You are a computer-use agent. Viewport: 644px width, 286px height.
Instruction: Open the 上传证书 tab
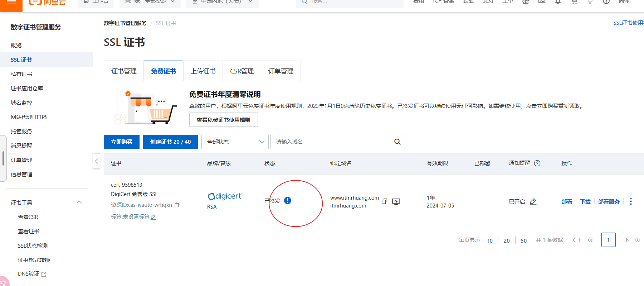click(x=203, y=71)
